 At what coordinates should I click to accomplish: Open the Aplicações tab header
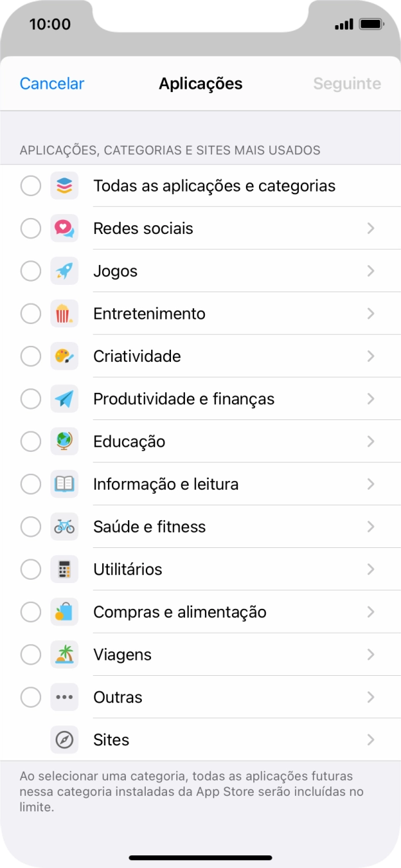point(200,83)
